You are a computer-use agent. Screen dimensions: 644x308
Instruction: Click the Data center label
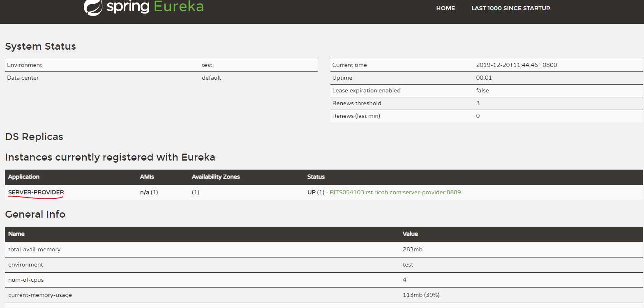pyautogui.click(x=23, y=78)
